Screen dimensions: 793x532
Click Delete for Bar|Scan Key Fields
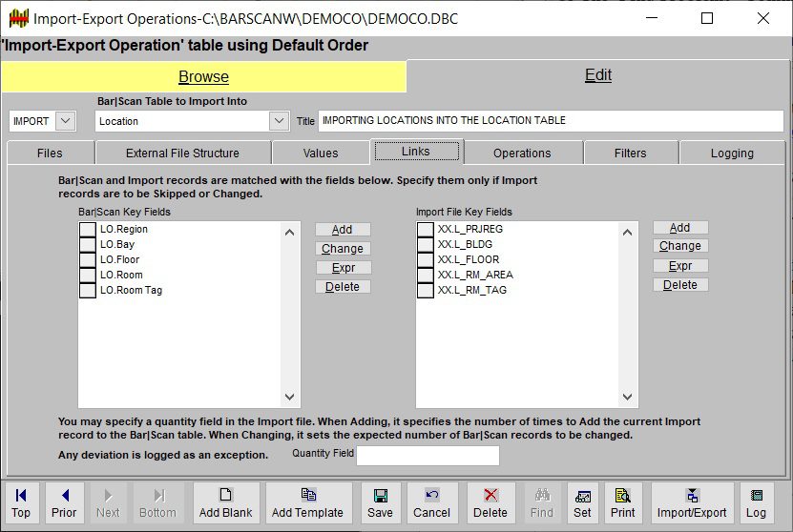pos(343,287)
